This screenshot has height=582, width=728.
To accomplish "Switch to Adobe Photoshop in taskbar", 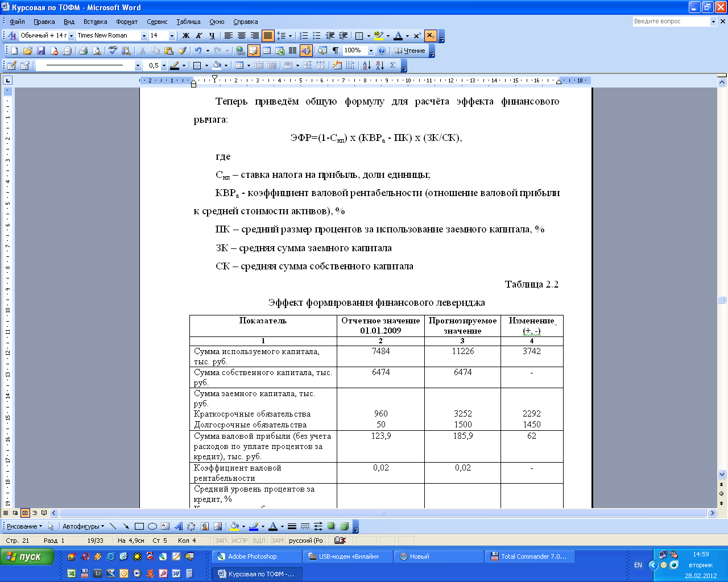I will pos(257,556).
